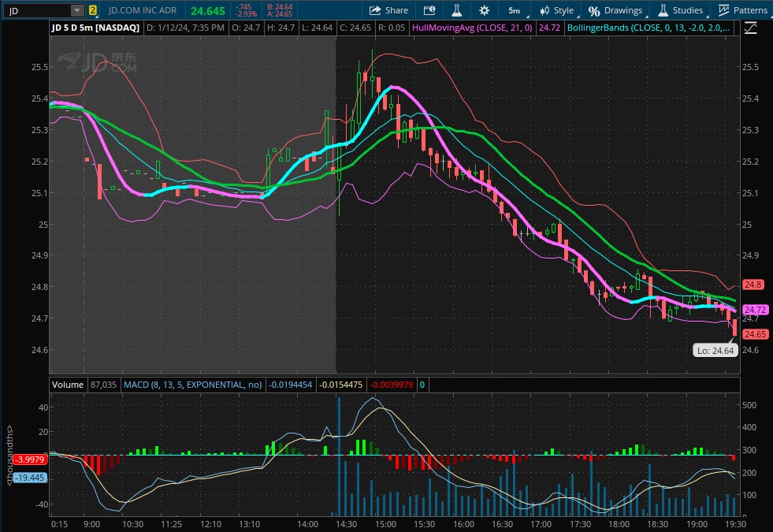Open the 5m timeframe dropdown
The width and height of the screenshot is (773, 532).
(515, 10)
